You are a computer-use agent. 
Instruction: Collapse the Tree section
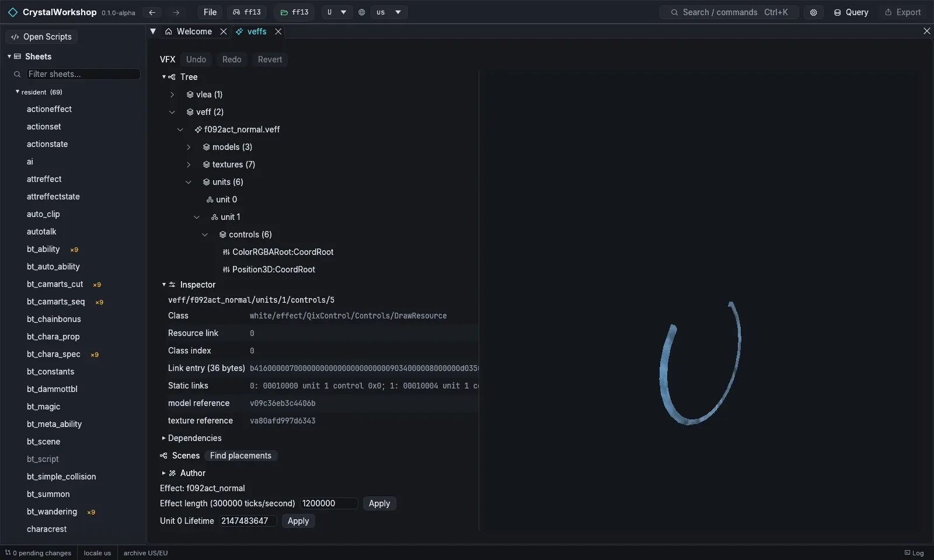[164, 77]
